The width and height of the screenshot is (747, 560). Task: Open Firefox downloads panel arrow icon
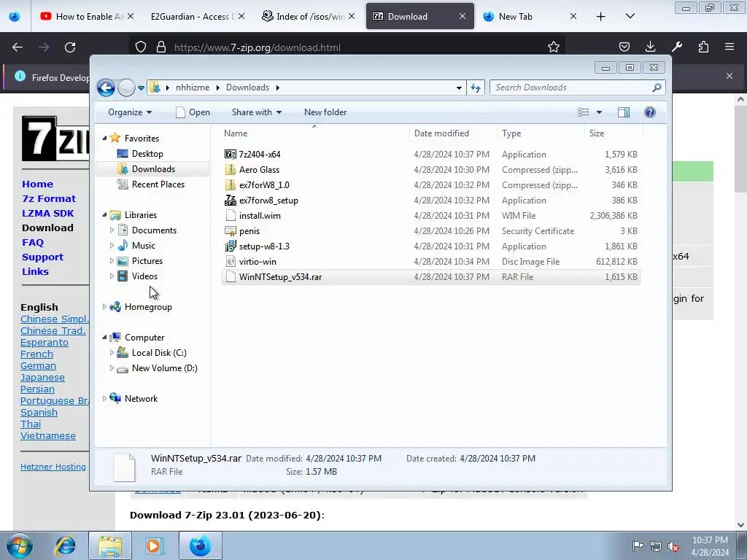[650, 47]
